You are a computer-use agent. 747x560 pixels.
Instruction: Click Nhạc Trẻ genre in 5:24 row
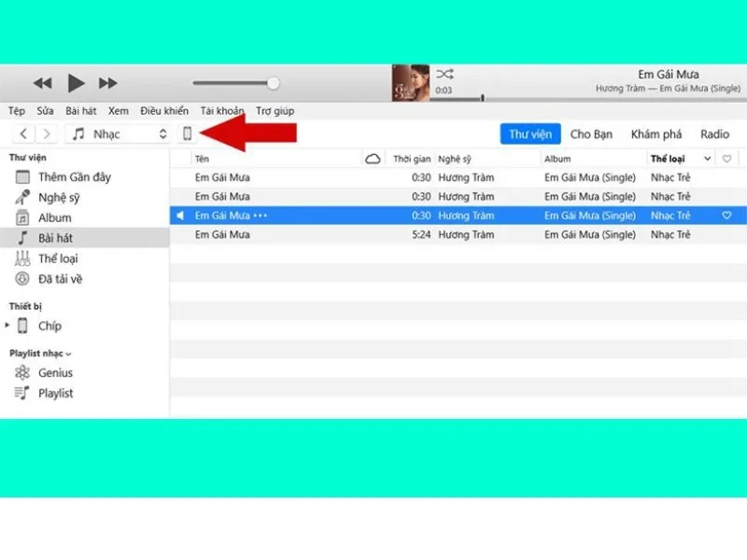pyautogui.click(x=670, y=234)
